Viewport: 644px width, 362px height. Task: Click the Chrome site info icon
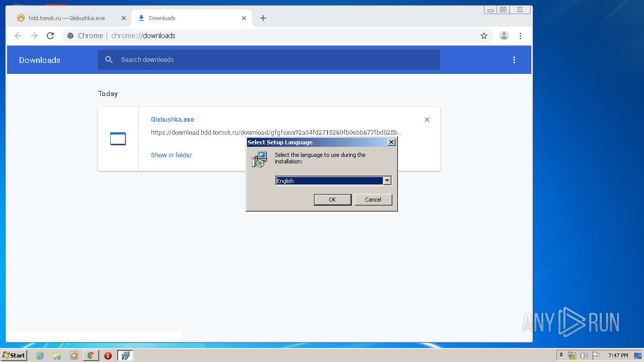point(70,36)
